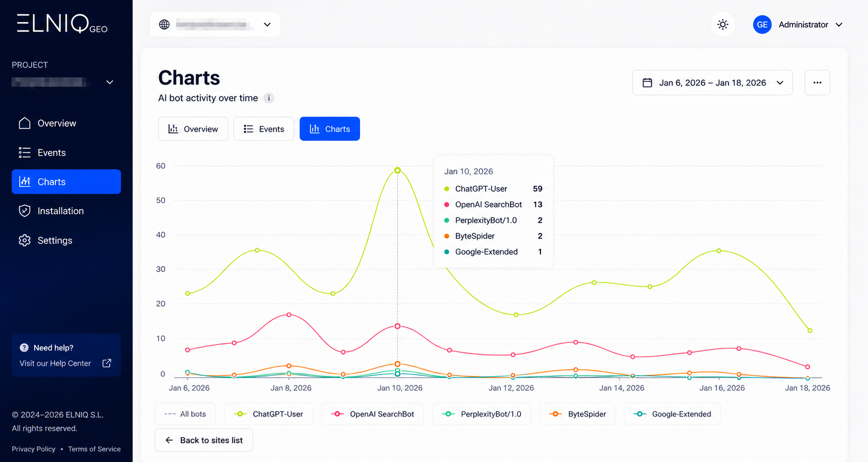868x462 pixels.
Task: Toggle ChatGPT-User series in legend
Action: (x=268, y=414)
